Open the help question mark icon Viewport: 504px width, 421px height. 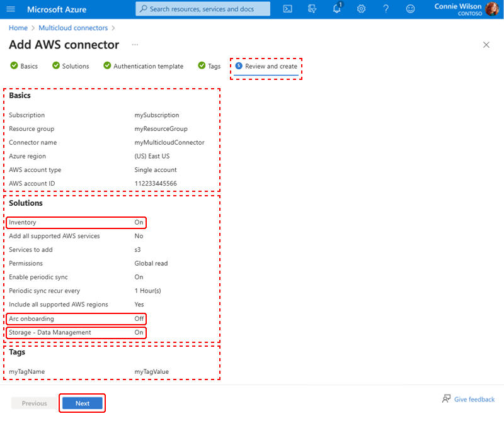coord(386,9)
